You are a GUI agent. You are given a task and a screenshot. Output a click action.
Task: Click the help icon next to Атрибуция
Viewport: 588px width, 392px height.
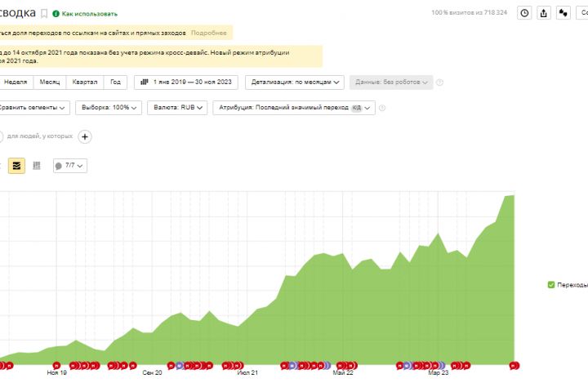tap(382, 108)
